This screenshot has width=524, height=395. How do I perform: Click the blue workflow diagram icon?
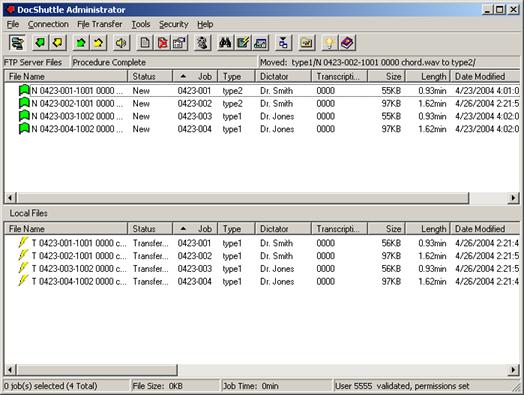click(x=283, y=43)
